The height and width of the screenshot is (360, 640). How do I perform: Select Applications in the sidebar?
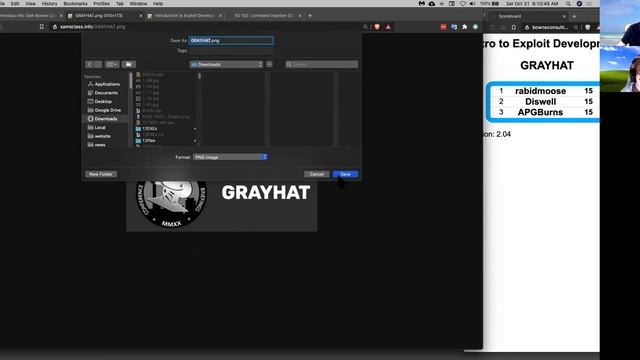click(x=104, y=84)
